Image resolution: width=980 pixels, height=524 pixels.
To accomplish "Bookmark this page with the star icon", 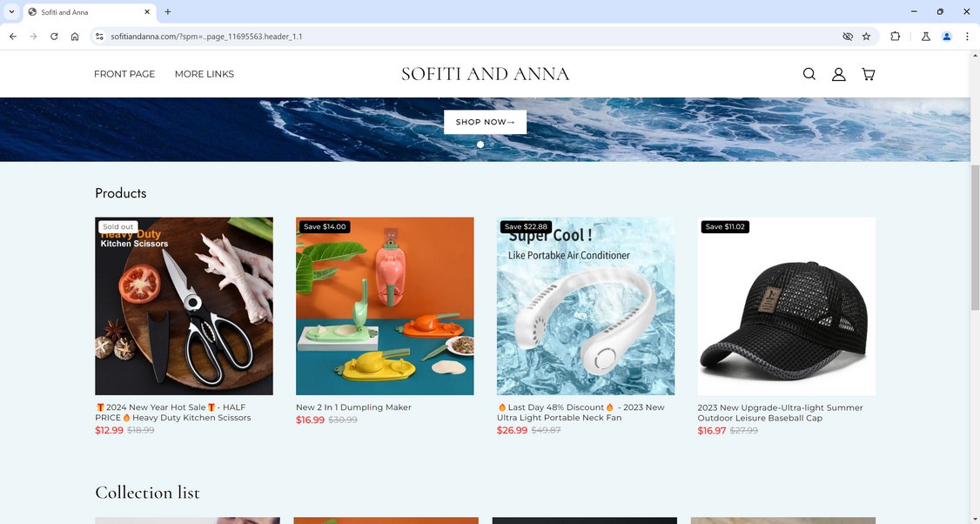I will 866,37.
